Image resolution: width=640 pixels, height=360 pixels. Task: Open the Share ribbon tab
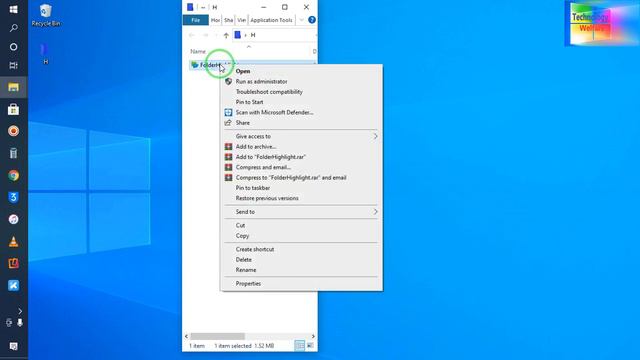[229, 20]
